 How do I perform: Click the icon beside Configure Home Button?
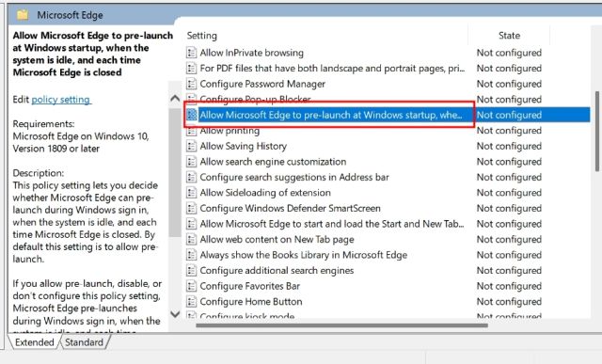(191, 301)
